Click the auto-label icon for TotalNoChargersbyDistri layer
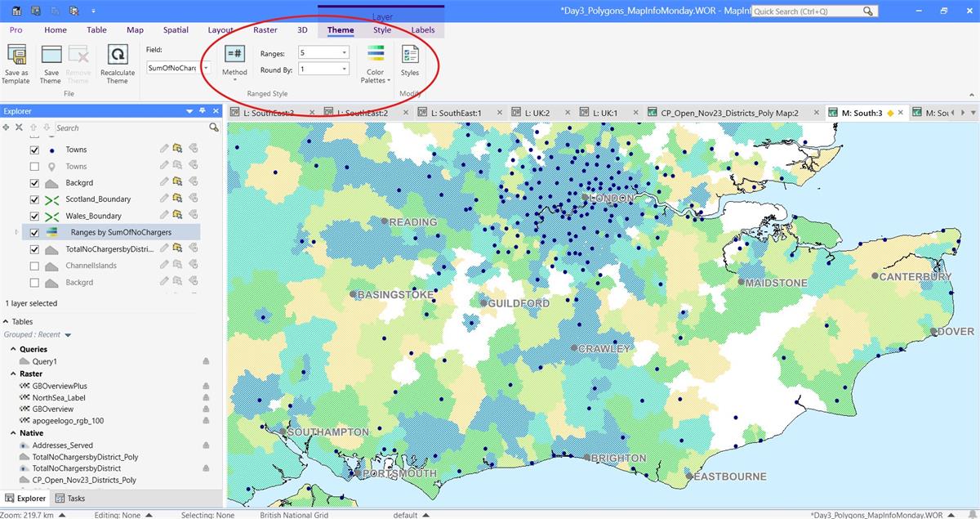The width and height of the screenshot is (980, 519). (x=194, y=248)
